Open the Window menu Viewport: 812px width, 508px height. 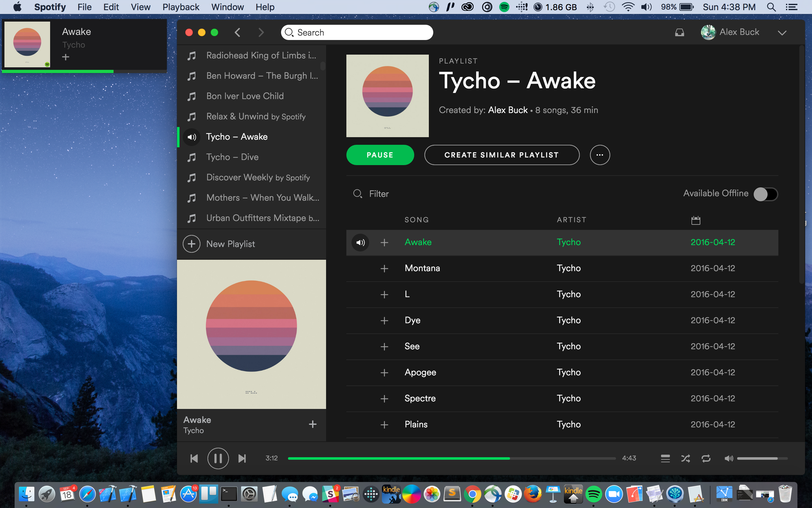(x=227, y=7)
